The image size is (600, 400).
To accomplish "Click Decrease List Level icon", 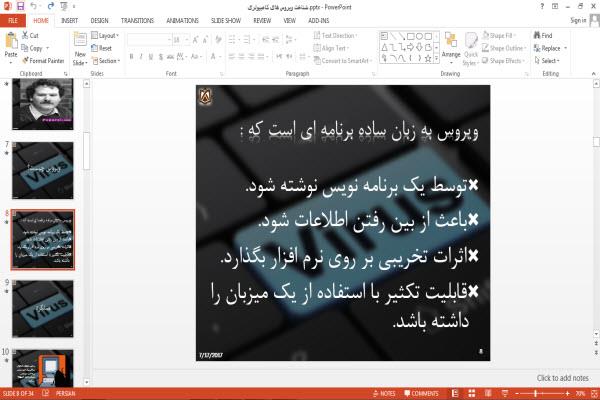I will pos(266,39).
